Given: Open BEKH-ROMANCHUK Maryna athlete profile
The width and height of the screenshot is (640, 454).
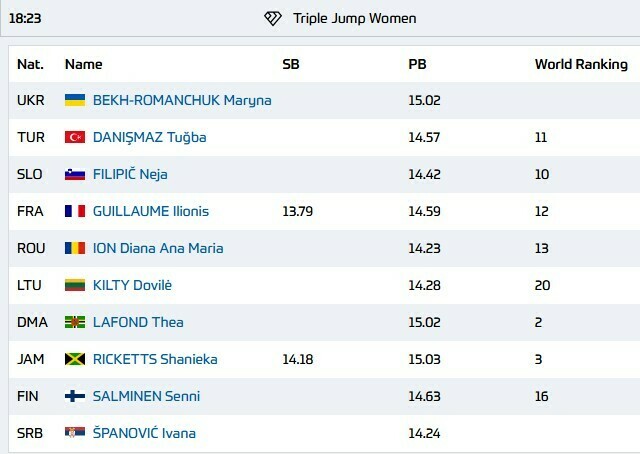Looking at the screenshot, I should click(x=182, y=100).
